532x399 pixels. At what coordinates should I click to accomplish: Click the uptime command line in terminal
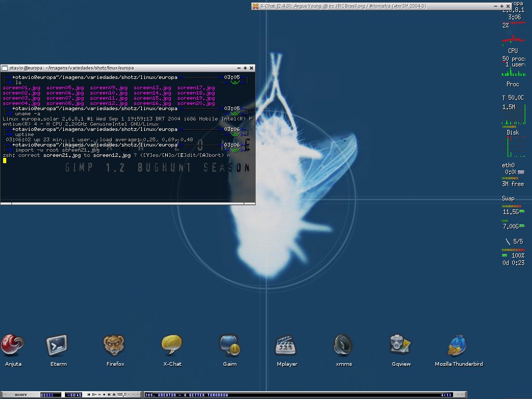[x=24, y=135]
